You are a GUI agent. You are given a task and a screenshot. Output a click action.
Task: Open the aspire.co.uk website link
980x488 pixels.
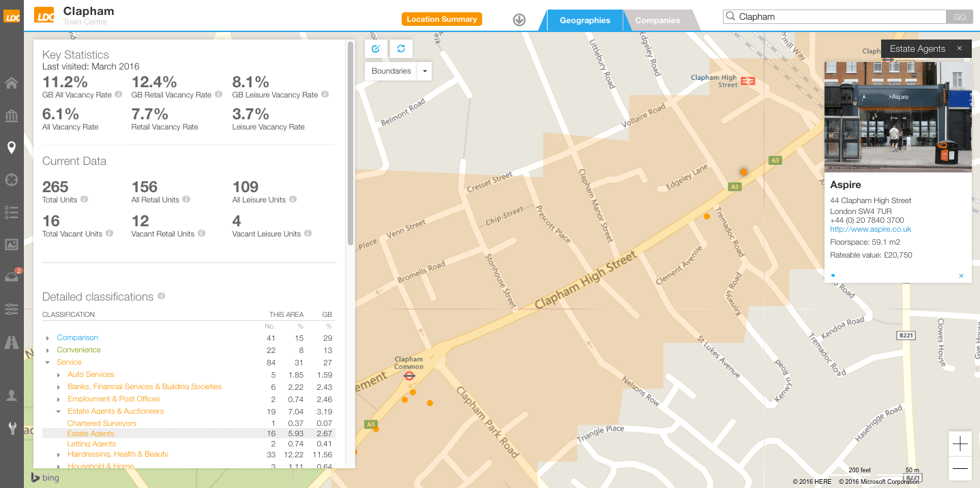pos(870,229)
